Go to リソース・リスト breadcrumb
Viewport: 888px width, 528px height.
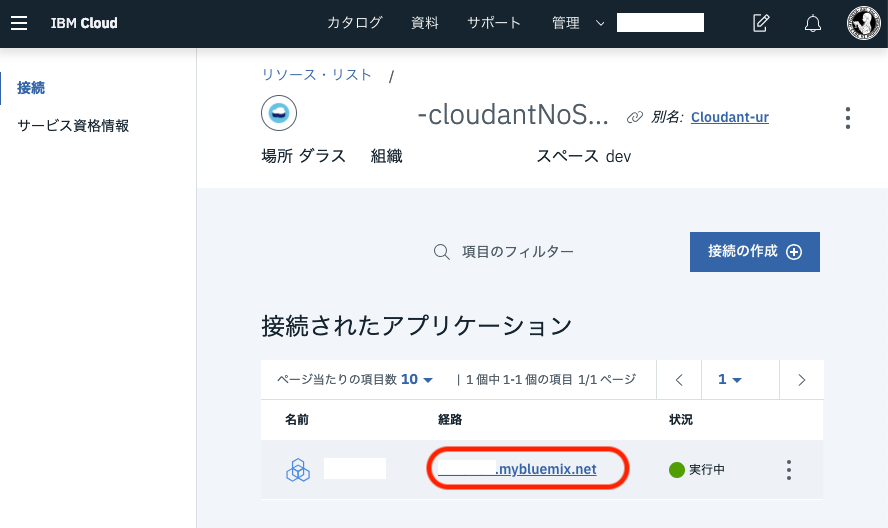point(317,75)
